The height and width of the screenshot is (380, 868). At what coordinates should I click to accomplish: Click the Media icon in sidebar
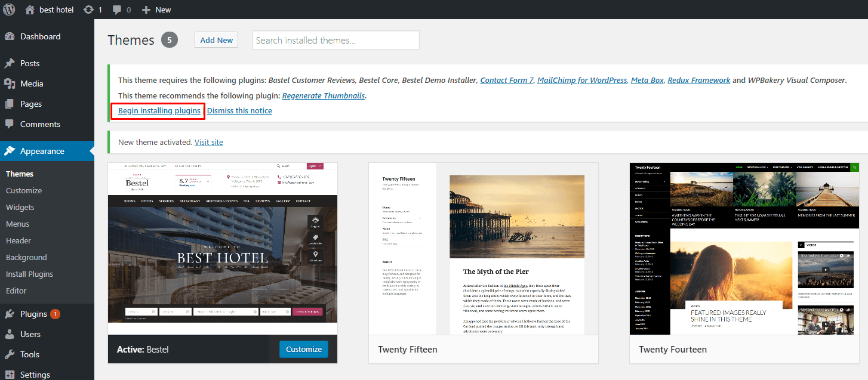10,84
